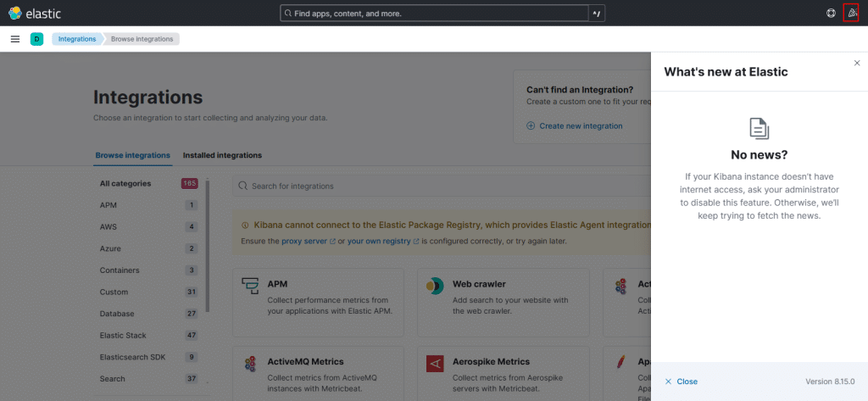Click the APM integration card icon
868x401 pixels.
click(x=251, y=286)
